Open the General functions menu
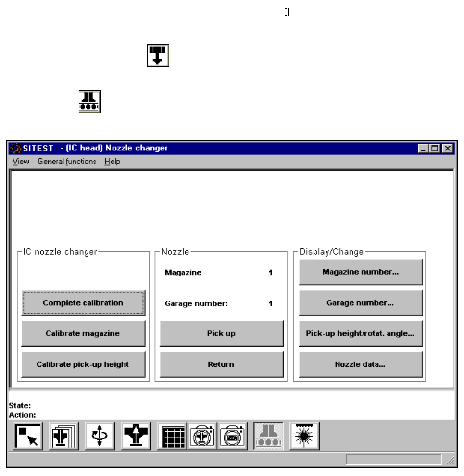 tap(67, 162)
